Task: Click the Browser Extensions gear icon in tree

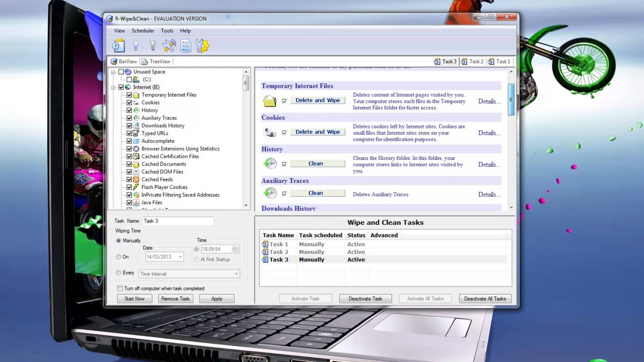Action: pyautogui.click(x=136, y=149)
